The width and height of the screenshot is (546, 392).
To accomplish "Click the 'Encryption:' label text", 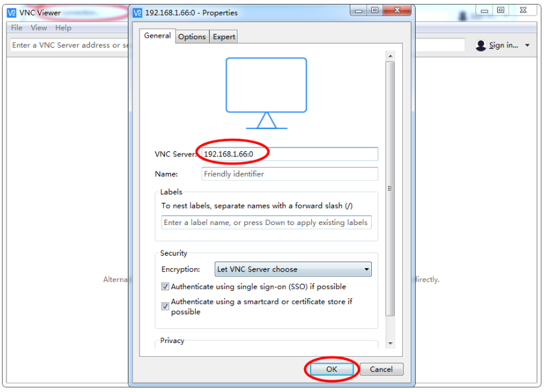I will (181, 269).
